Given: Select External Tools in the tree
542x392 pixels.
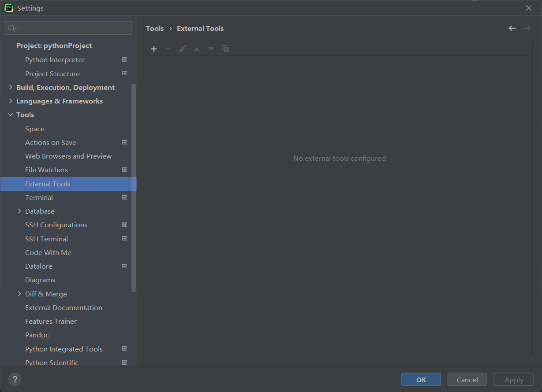Looking at the screenshot, I should pyautogui.click(x=68, y=184).
